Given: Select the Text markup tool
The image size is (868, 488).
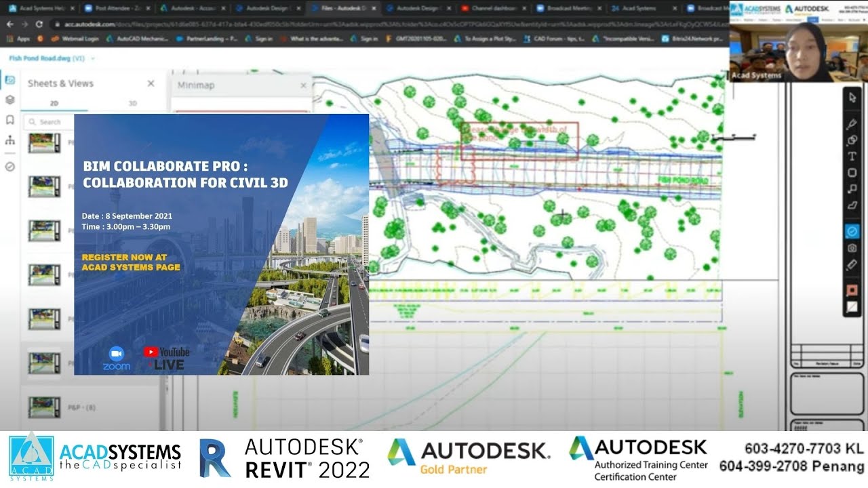Looking at the screenshot, I should (852, 157).
